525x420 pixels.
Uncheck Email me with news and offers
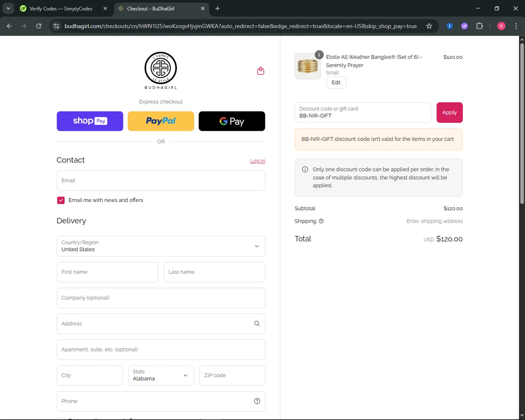61,200
